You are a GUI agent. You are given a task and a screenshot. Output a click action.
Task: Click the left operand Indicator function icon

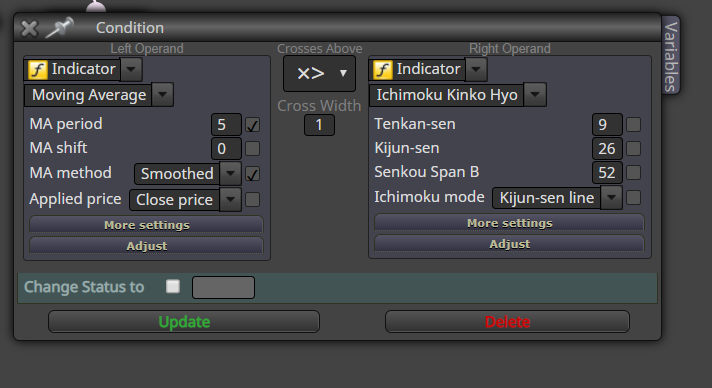pos(38,70)
